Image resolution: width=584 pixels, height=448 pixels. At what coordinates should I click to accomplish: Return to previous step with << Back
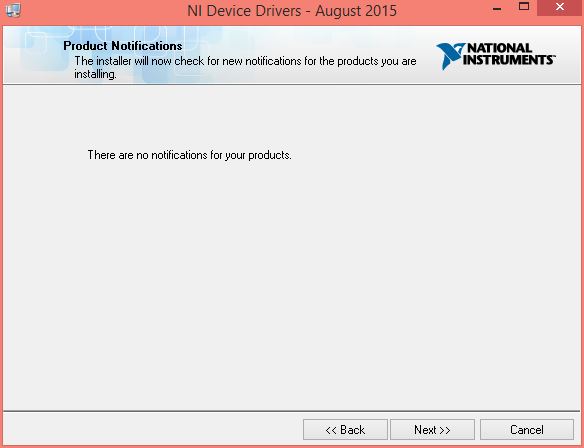pos(345,430)
